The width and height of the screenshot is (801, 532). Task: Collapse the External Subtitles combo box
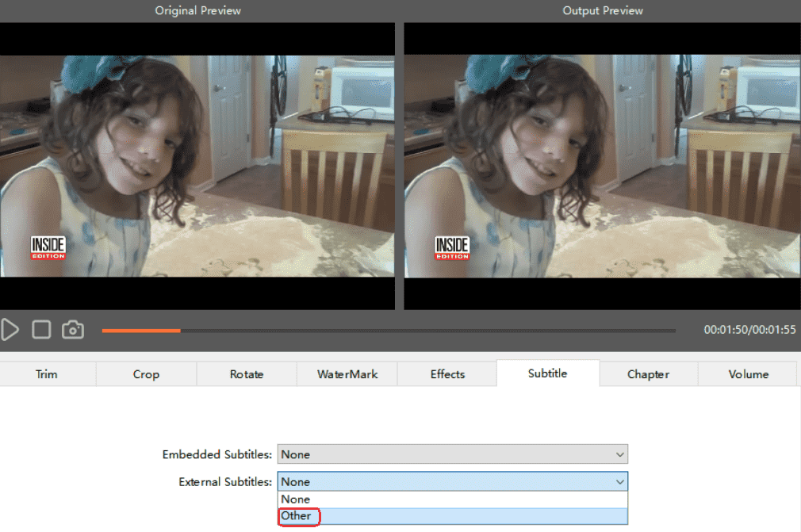pyautogui.click(x=452, y=481)
